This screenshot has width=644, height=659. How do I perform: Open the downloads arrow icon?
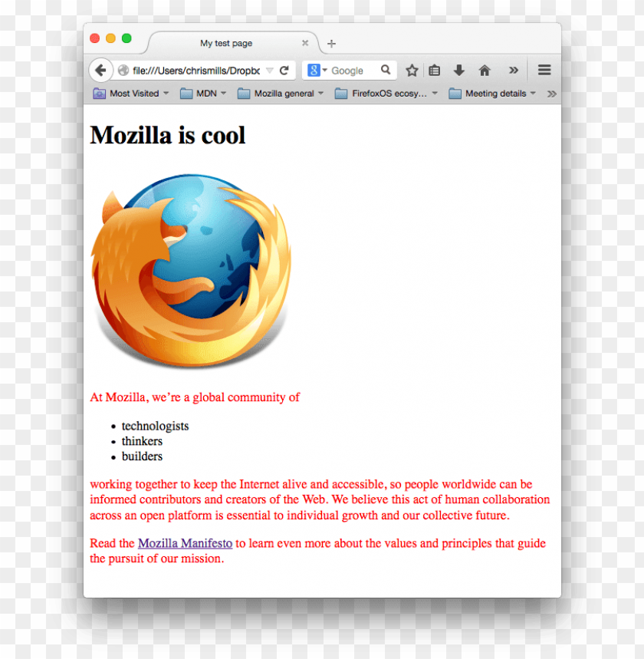(x=459, y=70)
